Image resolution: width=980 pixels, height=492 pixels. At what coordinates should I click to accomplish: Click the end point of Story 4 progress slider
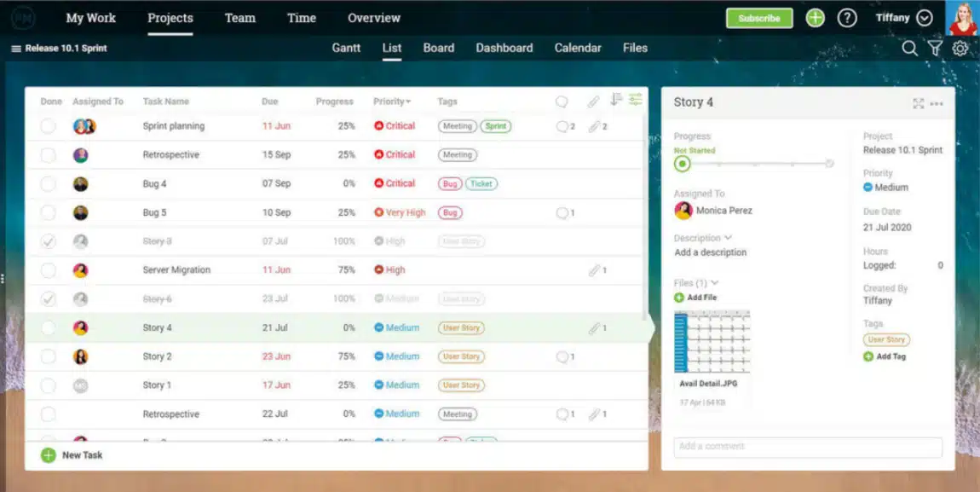click(x=829, y=164)
